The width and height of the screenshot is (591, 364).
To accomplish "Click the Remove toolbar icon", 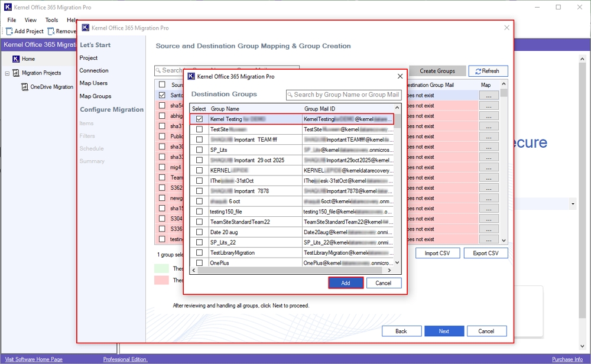I will point(51,31).
